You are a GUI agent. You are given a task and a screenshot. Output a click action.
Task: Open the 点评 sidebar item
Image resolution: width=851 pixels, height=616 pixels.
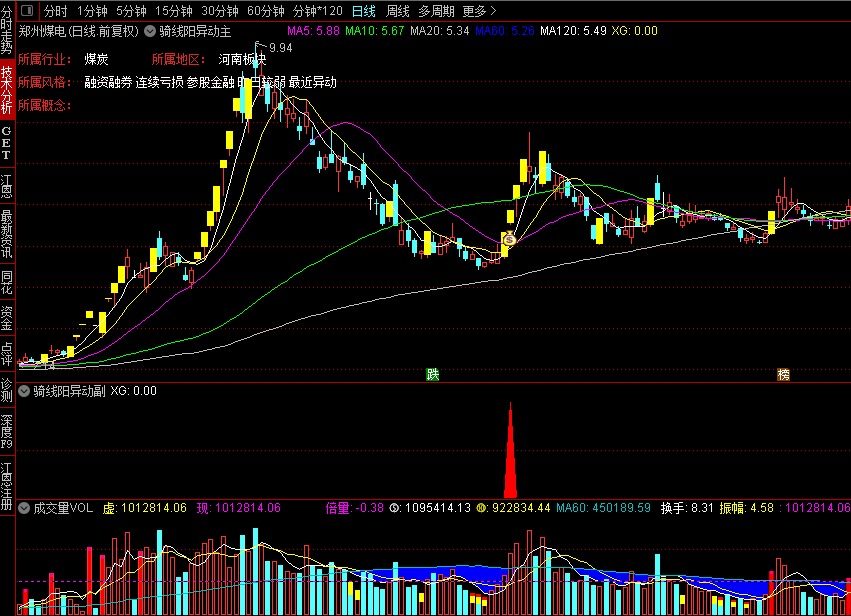click(7, 353)
